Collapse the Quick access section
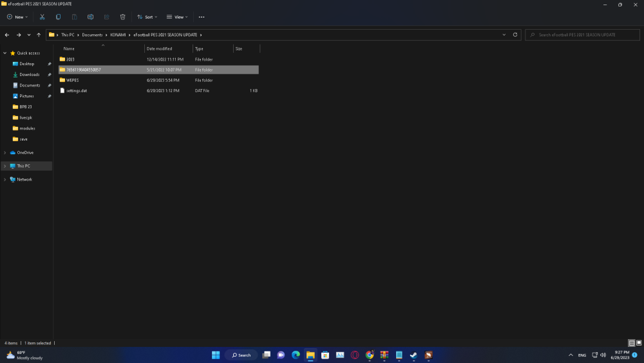Viewport: 644px width, 363px height. 5,53
